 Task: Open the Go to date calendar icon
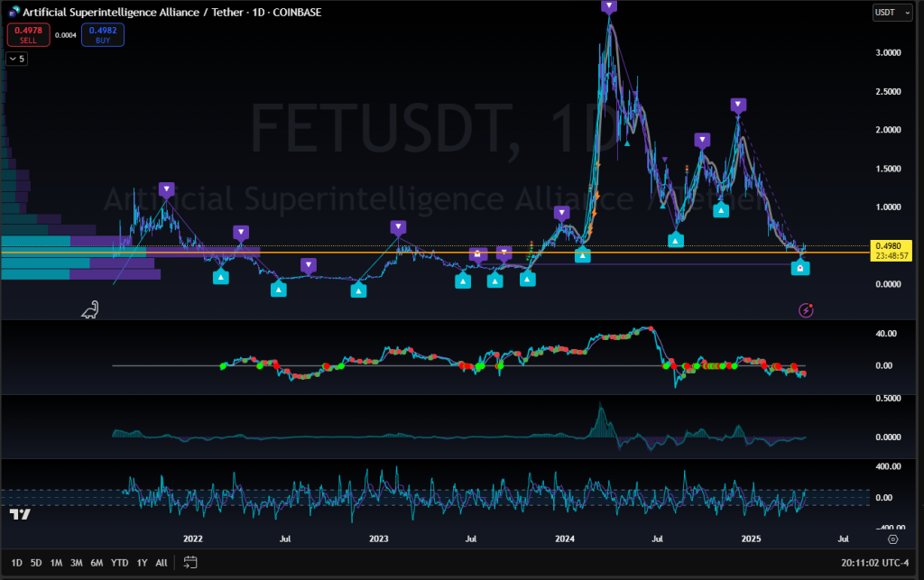(189, 562)
